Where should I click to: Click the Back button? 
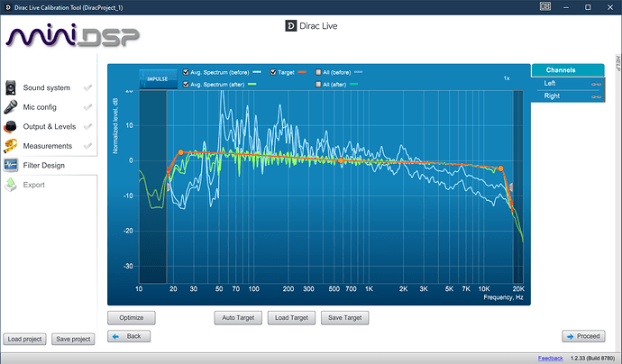tap(129, 336)
